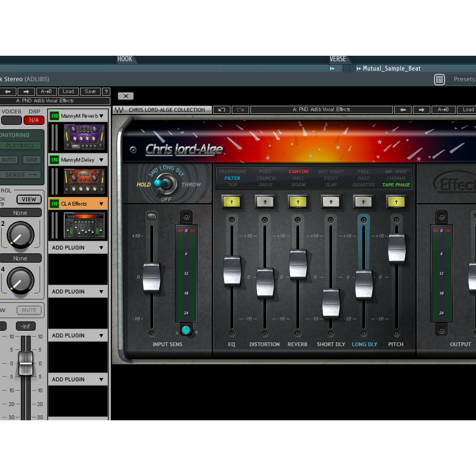
Task: Select MannyM Reverb plugin thumbnail
Action: click(x=84, y=137)
